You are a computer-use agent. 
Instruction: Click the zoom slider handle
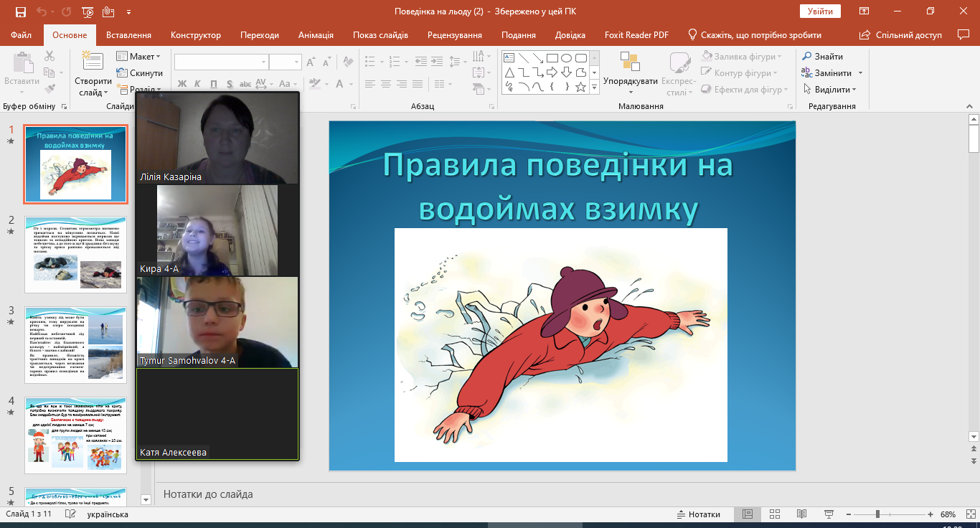(877, 514)
